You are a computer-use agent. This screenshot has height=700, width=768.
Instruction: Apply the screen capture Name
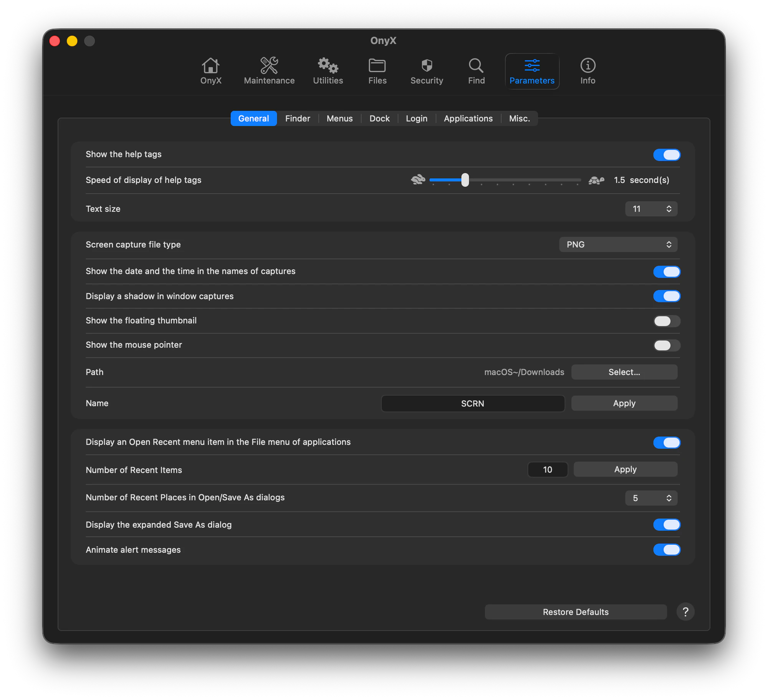point(624,403)
